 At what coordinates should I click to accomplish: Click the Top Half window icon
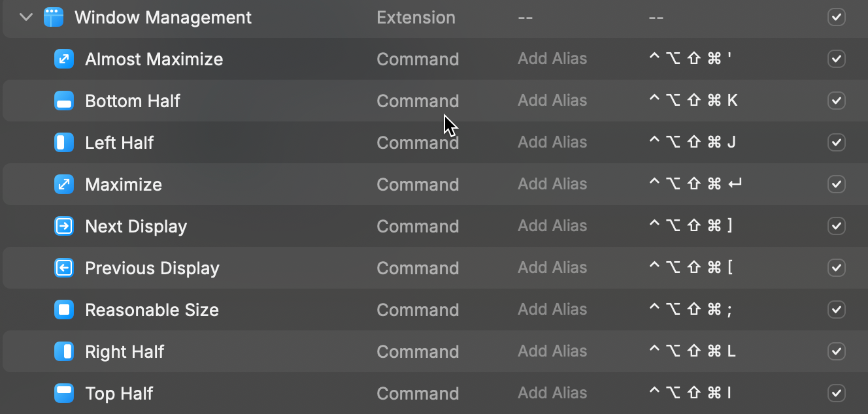[x=64, y=394]
